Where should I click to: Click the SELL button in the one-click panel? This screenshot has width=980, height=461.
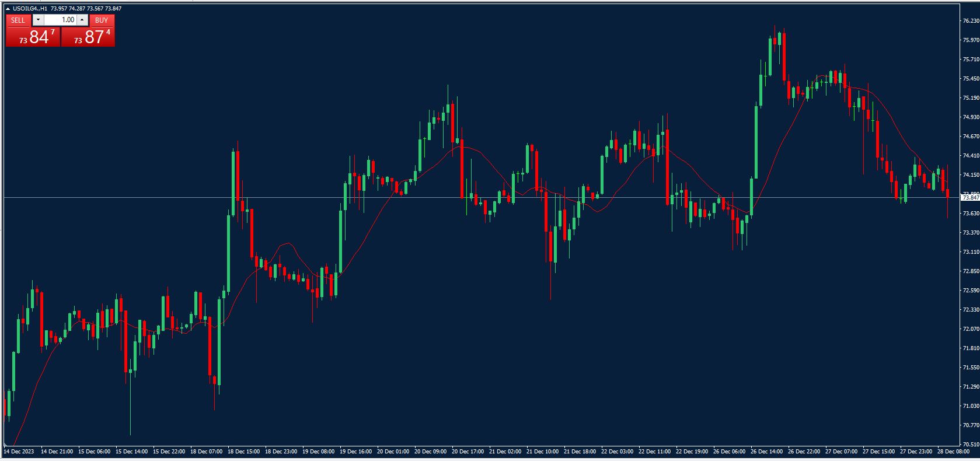[18, 20]
